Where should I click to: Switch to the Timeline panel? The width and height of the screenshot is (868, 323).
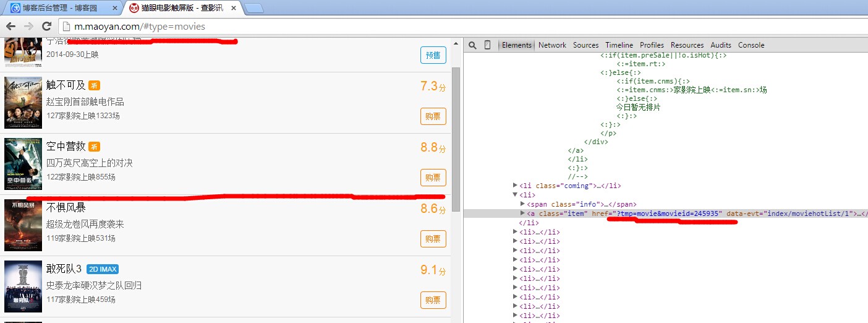(x=619, y=45)
